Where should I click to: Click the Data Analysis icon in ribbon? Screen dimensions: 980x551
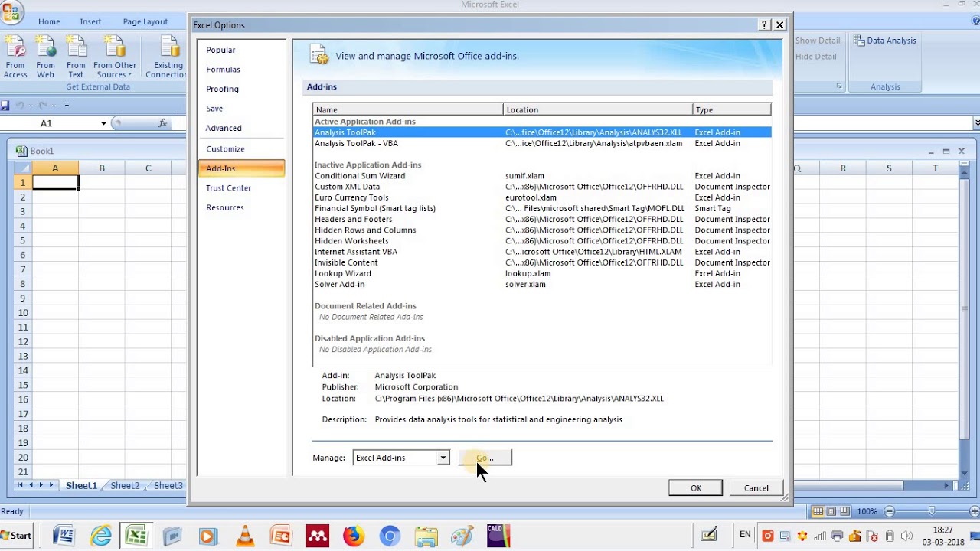(x=885, y=41)
